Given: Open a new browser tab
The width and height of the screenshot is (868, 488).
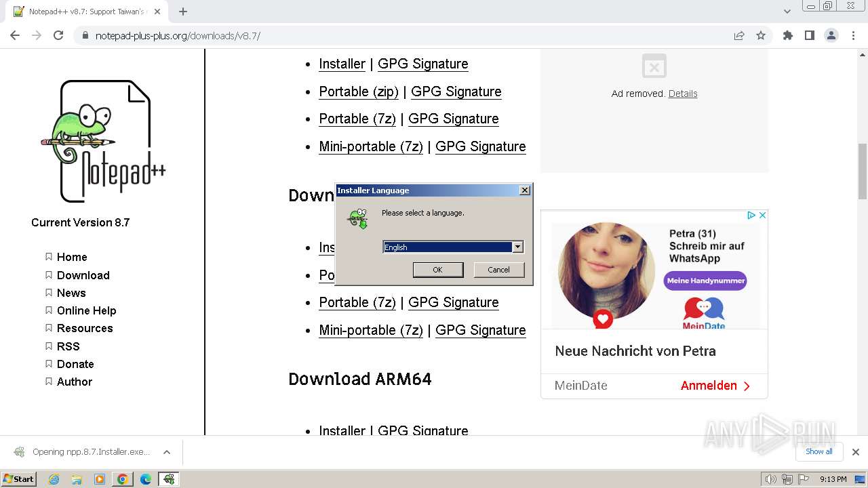Looking at the screenshot, I should (183, 12).
